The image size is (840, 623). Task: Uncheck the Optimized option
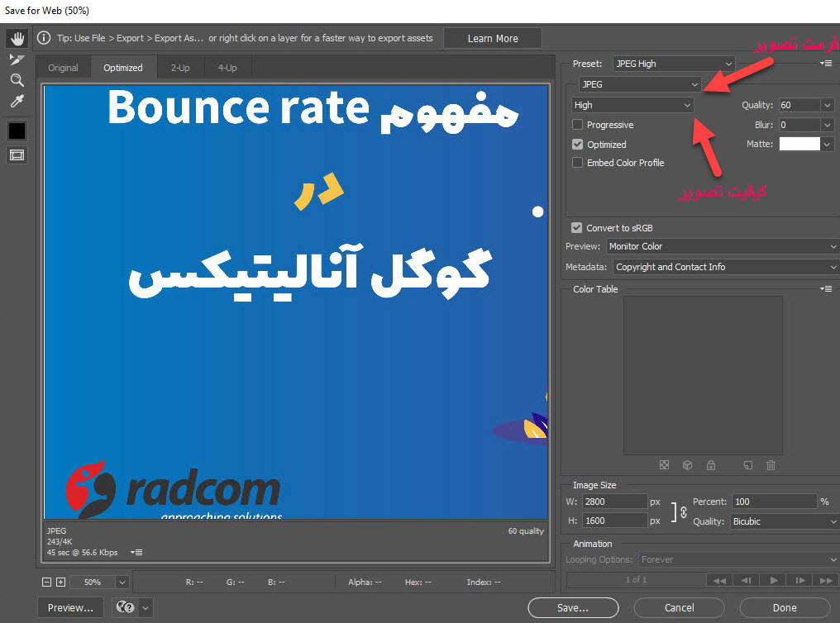(576, 144)
